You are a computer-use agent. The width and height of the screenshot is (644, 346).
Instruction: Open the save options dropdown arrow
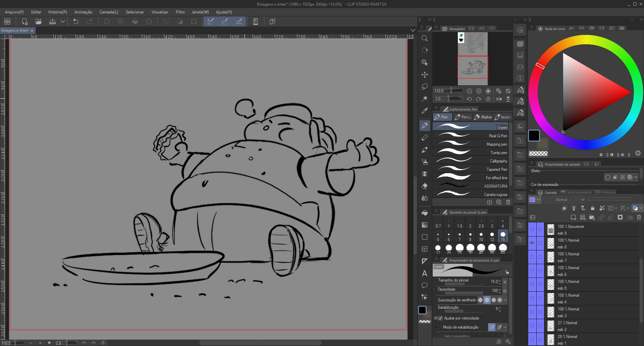point(62,21)
